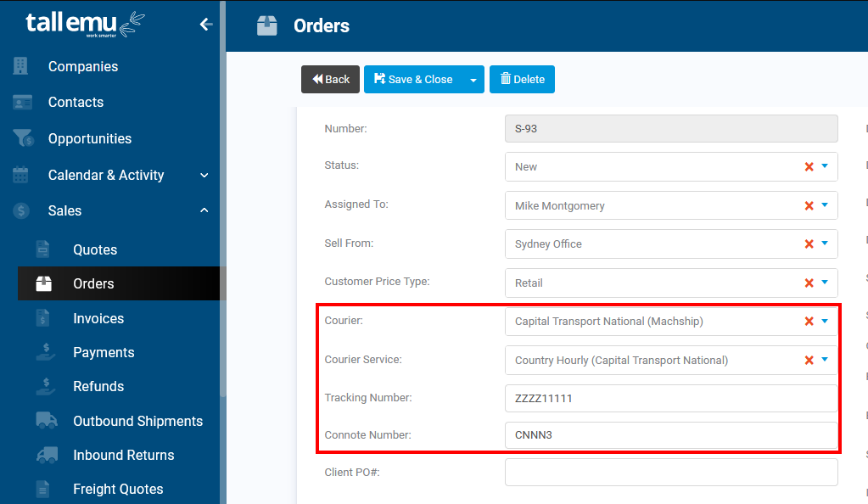Open the Sell From dropdown arrow
This screenshot has height=504, width=868.
pos(825,244)
